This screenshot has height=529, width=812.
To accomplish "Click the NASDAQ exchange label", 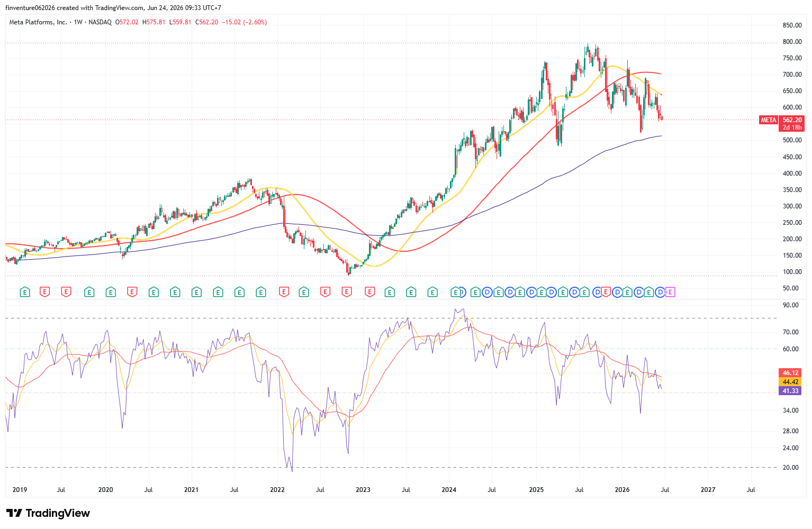I will click(x=100, y=22).
